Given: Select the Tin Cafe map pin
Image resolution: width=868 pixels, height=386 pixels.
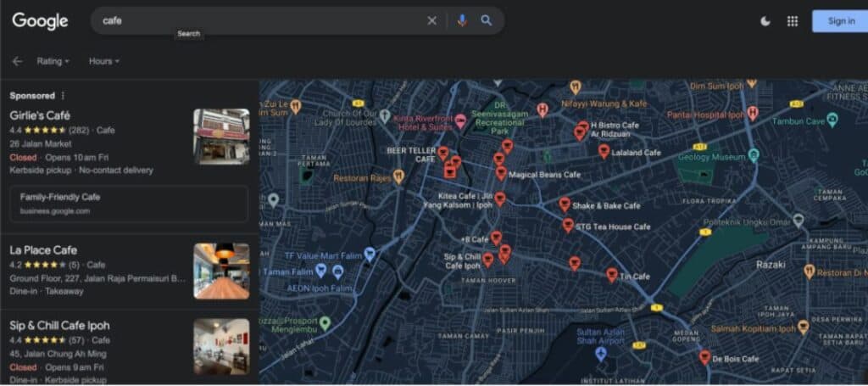Looking at the screenshot, I should (612, 275).
